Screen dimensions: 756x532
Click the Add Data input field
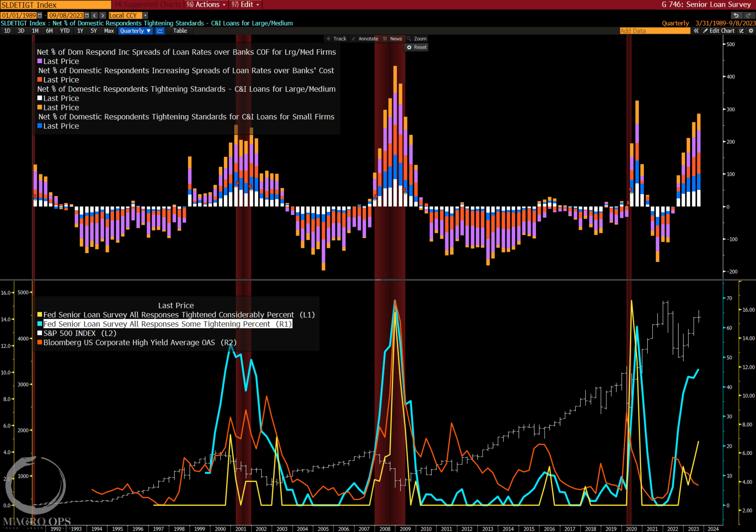(655, 31)
